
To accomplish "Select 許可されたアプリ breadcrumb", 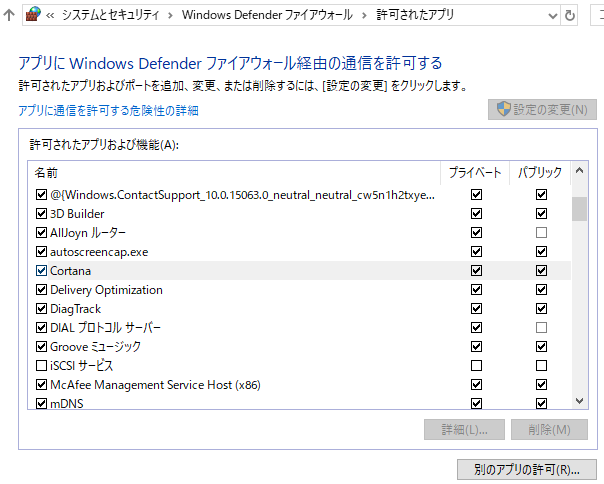I will click(415, 15).
